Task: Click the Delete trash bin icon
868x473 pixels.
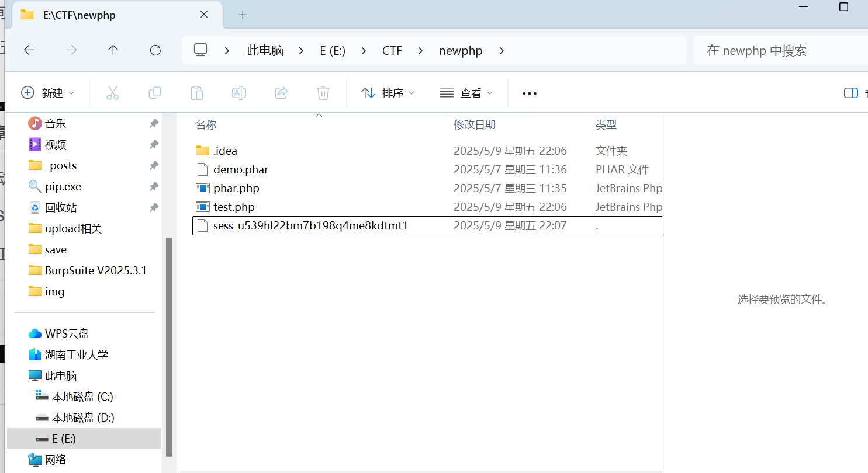Action: (323, 93)
